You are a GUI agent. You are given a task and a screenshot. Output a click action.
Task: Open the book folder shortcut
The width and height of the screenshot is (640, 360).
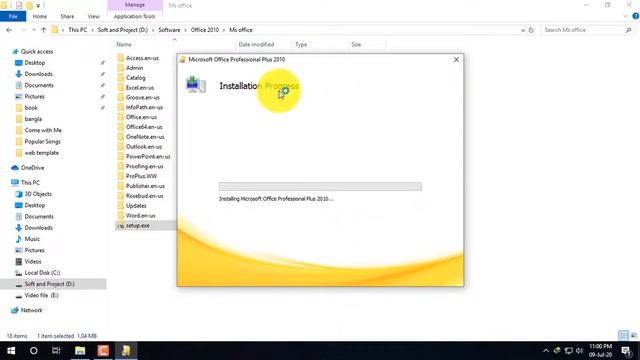click(31, 108)
